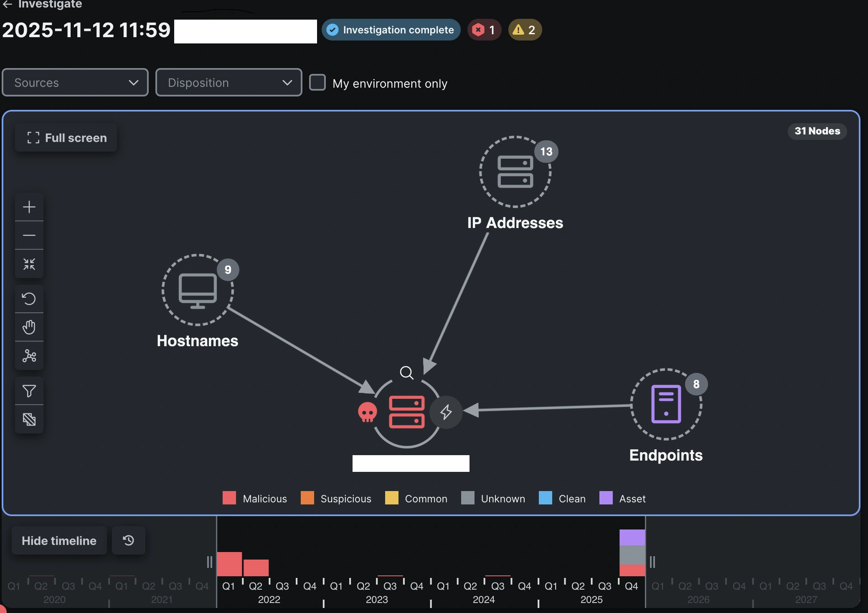Click the lightning action icon near the central node
The width and height of the screenshot is (868, 613).
point(445,412)
